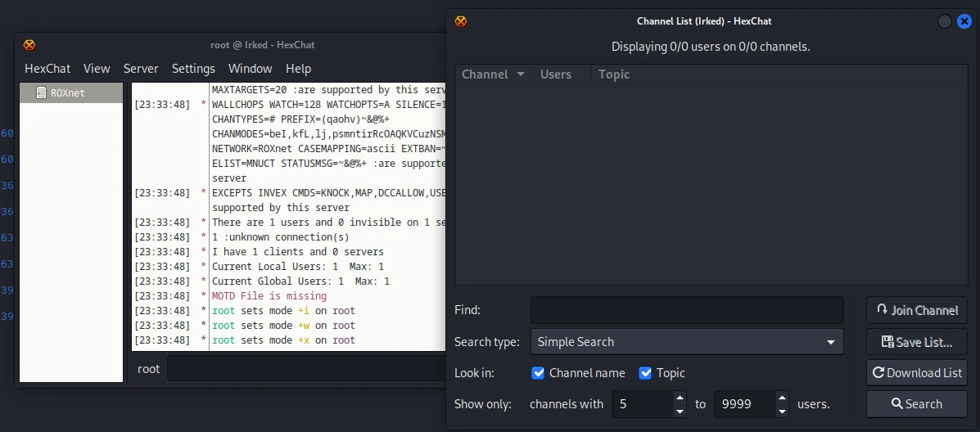Click the "root sets mode +x on root" line
This screenshot has width=980, height=432.
(x=284, y=340)
